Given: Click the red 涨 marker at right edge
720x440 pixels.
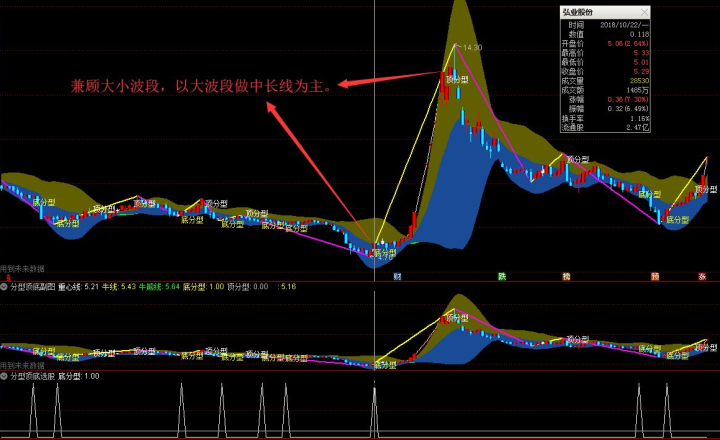Looking at the screenshot, I should point(702,276).
